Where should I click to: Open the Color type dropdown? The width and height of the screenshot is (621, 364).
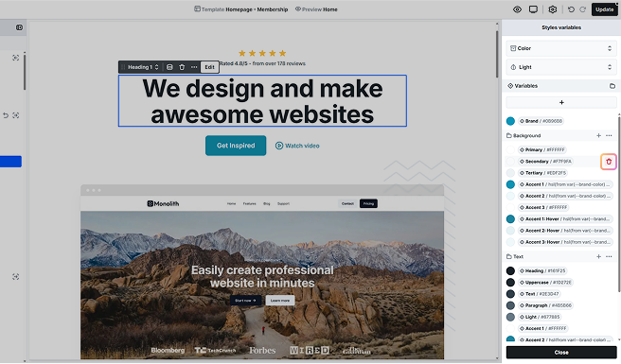[561, 48]
